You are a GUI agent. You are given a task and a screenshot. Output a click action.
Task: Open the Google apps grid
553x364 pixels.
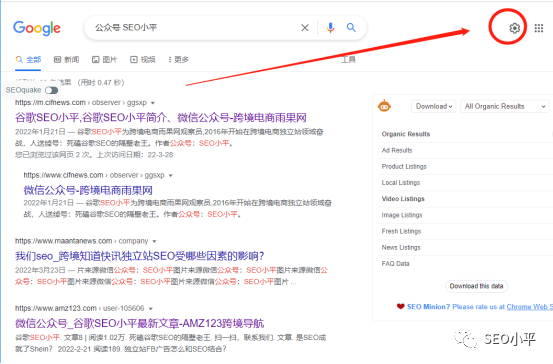[x=539, y=28]
